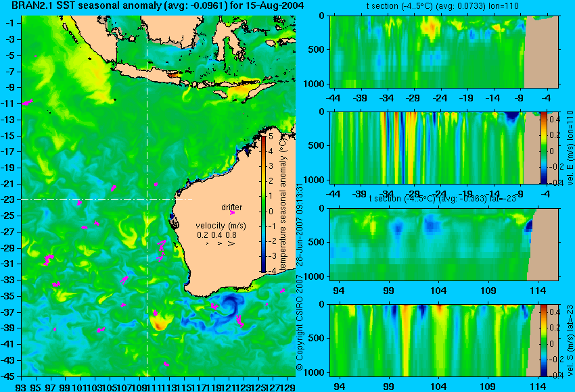The width and height of the screenshot is (575, 392).
Task: Click '-44' on the lon=110 temperature section axis
Action: [333, 98]
